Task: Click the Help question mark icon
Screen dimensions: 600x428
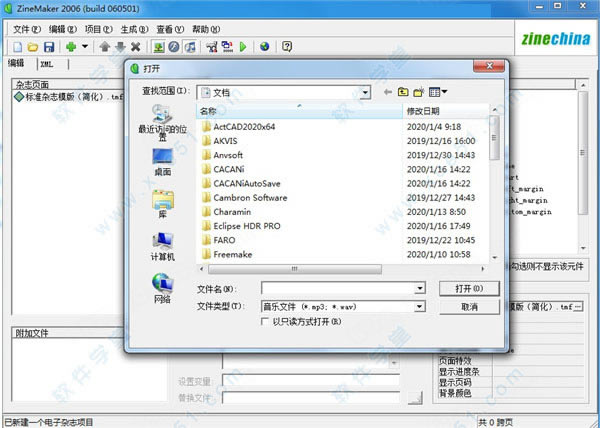Action: tap(287, 47)
